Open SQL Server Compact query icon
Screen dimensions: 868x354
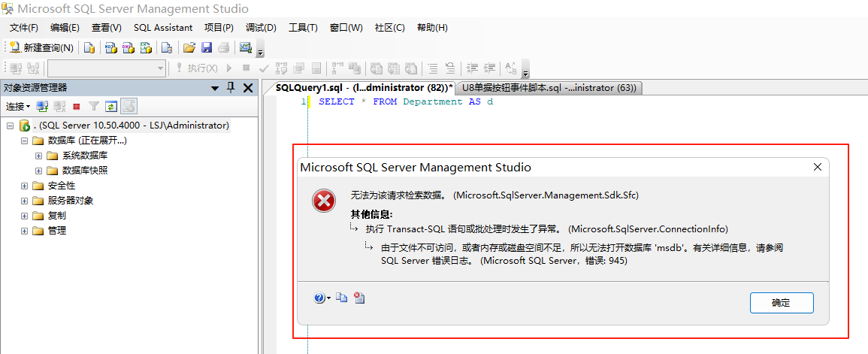pyautogui.click(x=167, y=48)
